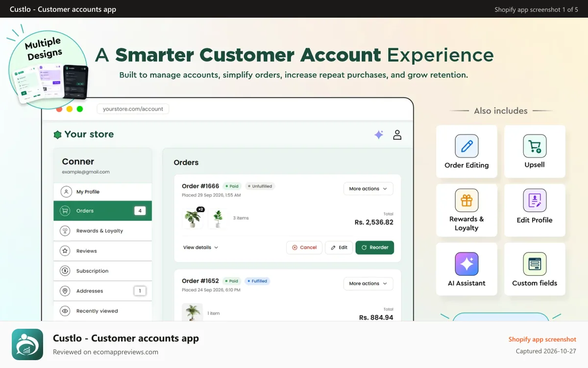Click the Orders count badge showing 4
Viewport: 588px width, 368px height.
pos(140,211)
